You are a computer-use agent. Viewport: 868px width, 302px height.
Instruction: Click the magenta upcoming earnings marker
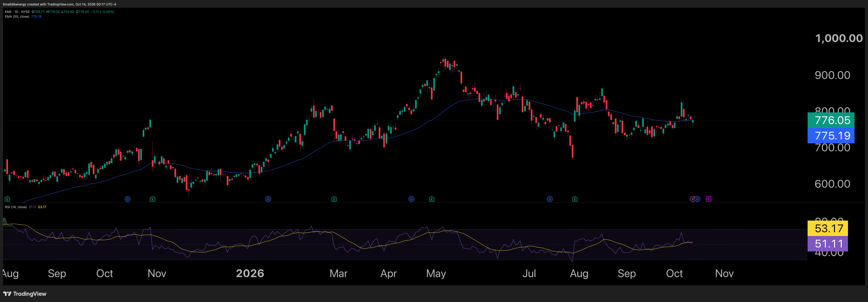pyautogui.click(x=709, y=199)
